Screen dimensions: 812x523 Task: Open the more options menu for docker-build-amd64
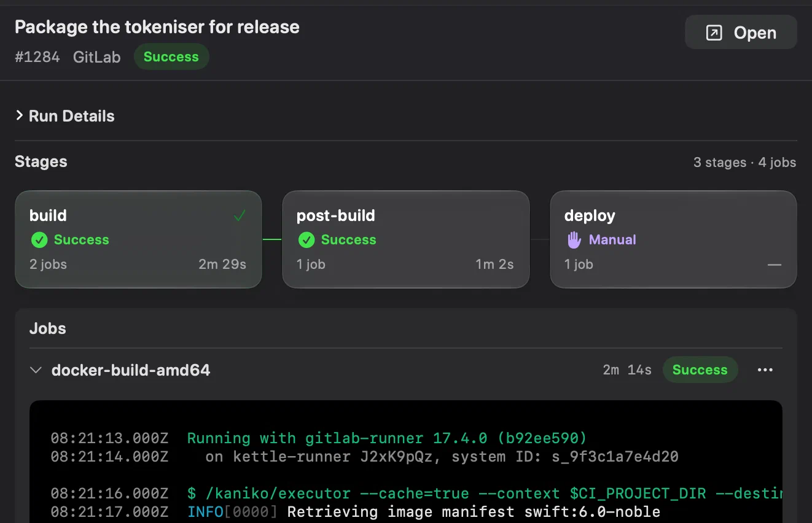coord(765,370)
